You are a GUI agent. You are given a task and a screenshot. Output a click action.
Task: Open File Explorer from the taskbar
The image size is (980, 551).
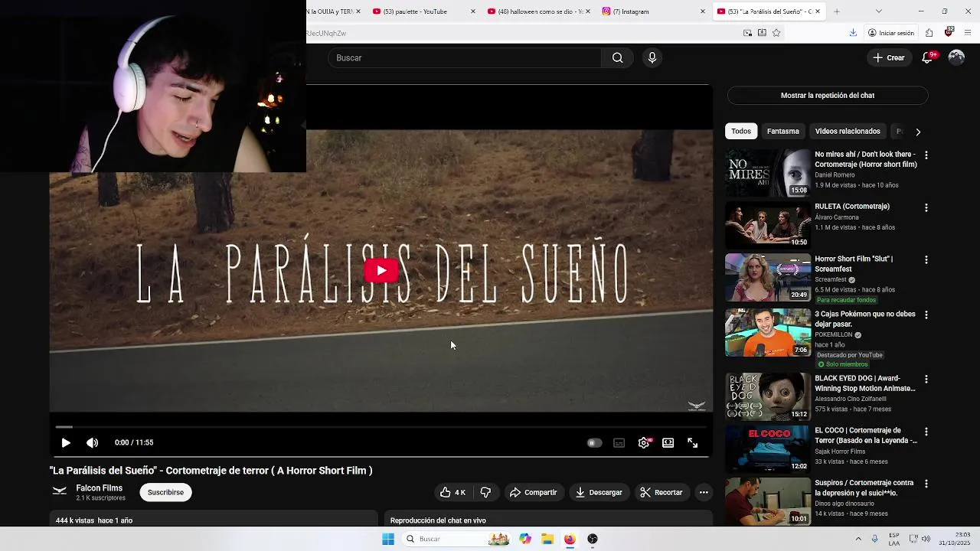pos(547,539)
